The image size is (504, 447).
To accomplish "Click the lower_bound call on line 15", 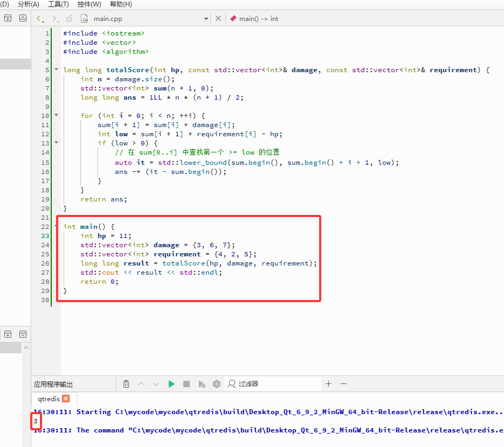I will [203, 163].
